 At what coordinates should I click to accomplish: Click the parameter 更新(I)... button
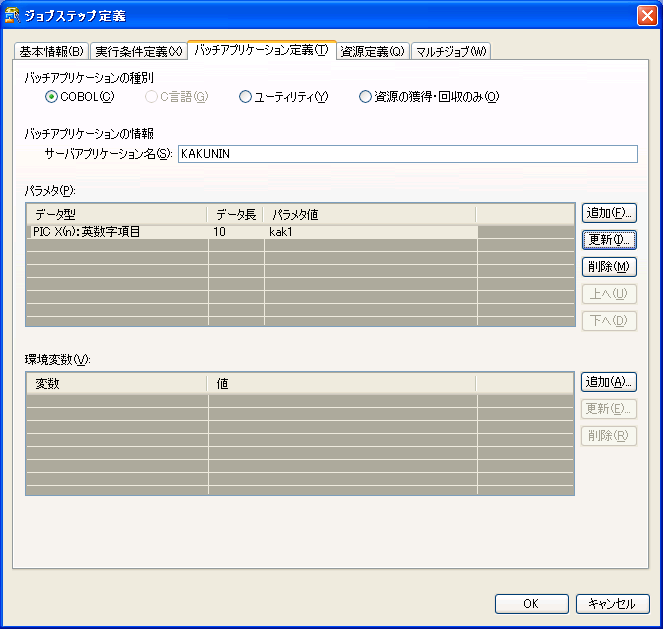609,240
